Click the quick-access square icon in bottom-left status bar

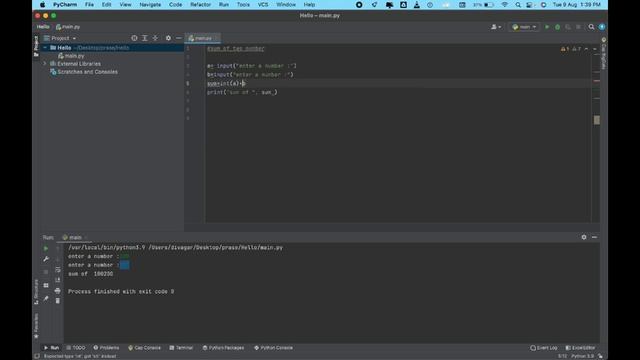point(37,356)
